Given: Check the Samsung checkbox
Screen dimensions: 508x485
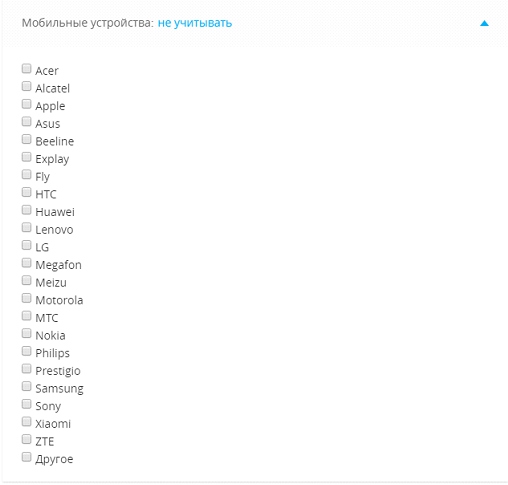Looking at the screenshot, I should click(26, 387).
